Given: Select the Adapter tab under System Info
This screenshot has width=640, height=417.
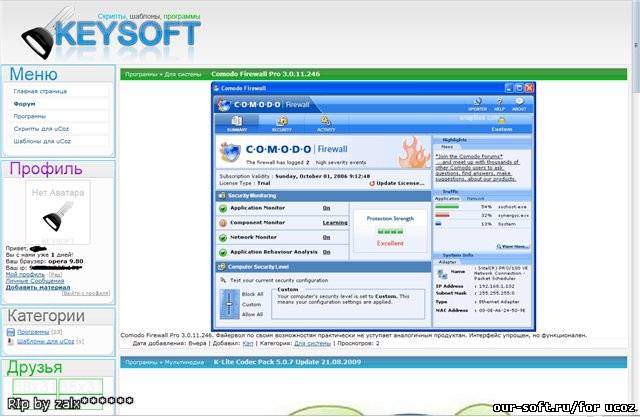Looking at the screenshot, I should [x=447, y=262].
